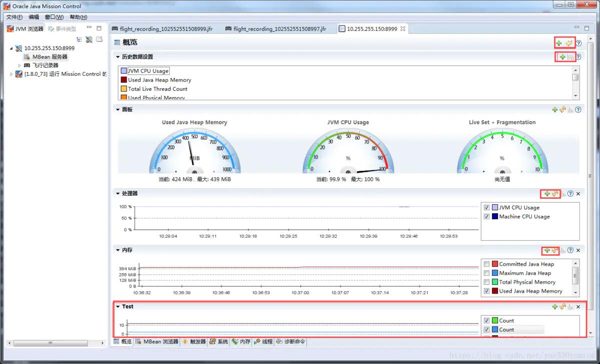Viewport: 600px width, 364px height.
Task: Click the yellow reset arrow in the 概览 header
Action: [569, 43]
